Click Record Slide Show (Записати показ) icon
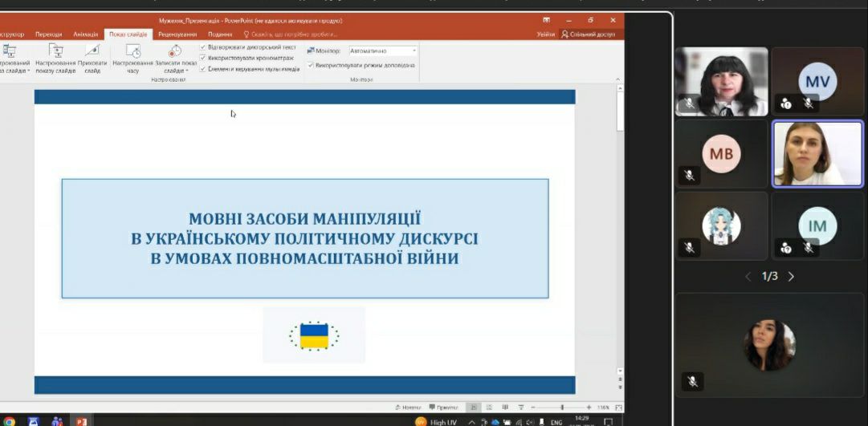Image resolution: width=868 pixels, height=426 pixels. coord(175,51)
